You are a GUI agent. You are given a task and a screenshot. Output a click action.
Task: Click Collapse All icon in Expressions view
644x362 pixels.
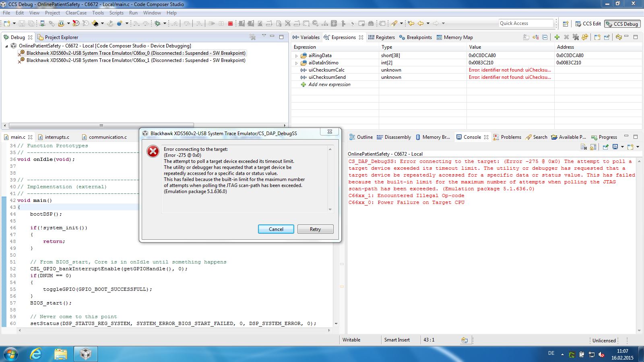545,37
